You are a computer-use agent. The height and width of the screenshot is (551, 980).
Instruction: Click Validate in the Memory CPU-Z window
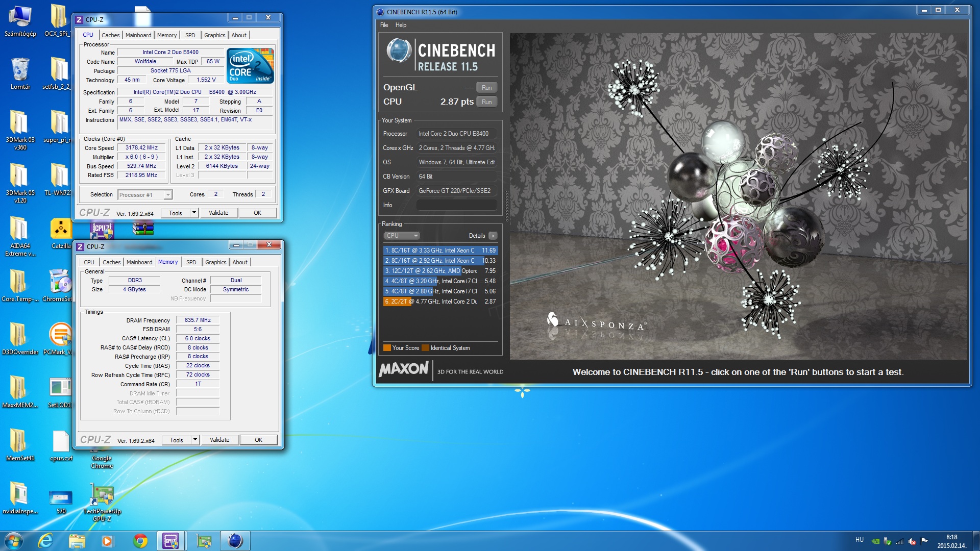pos(219,440)
